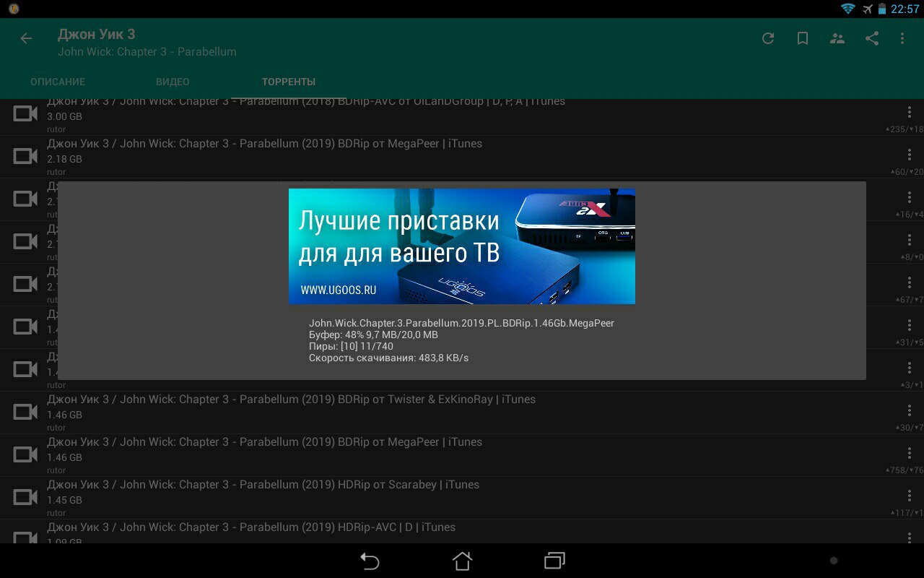This screenshot has height=578, width=924.
Task: Open the HDRip от Scarabey torrent title
Action: (263, 485)
